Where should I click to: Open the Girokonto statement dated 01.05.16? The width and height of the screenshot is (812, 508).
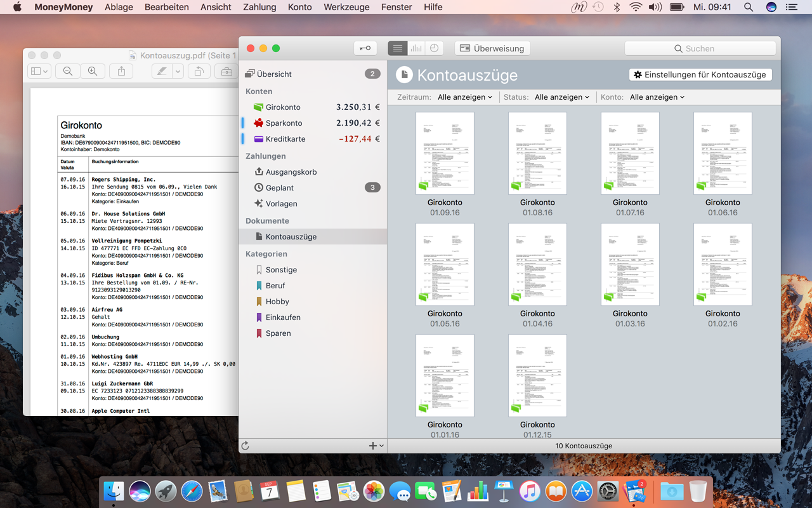point(445,265)
